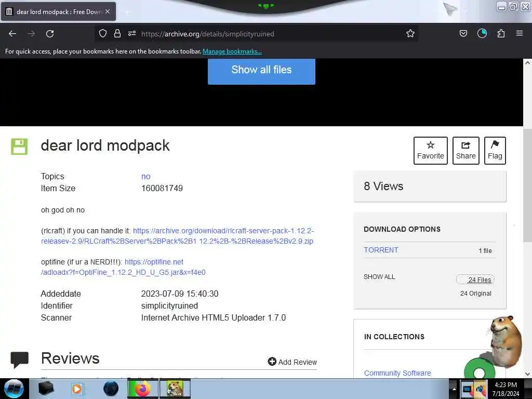Click the Reviews speech bubble icon

click(x=19, y=360)
